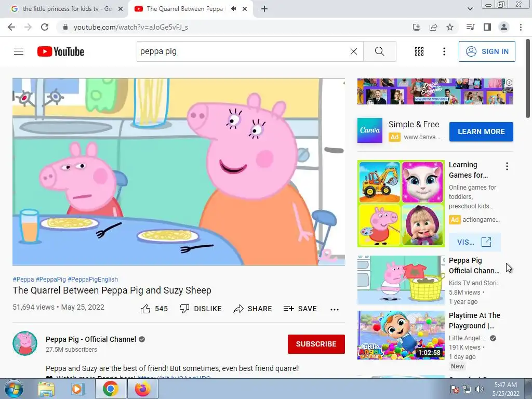Click LEARN MORE on Canva ad
The height and width of the screenshot is (399, 532).
pyautogui.click(x=481, y=131)
